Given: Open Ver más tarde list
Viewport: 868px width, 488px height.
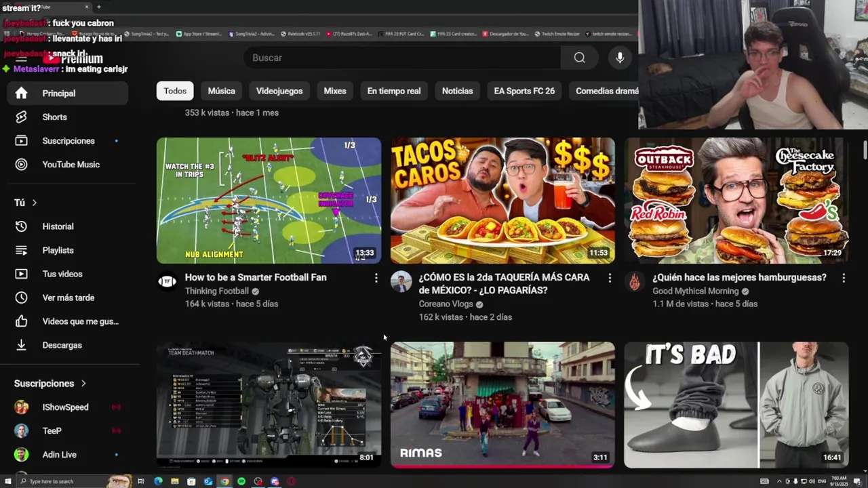Looking at the screenshot, I should coord(68,298).
